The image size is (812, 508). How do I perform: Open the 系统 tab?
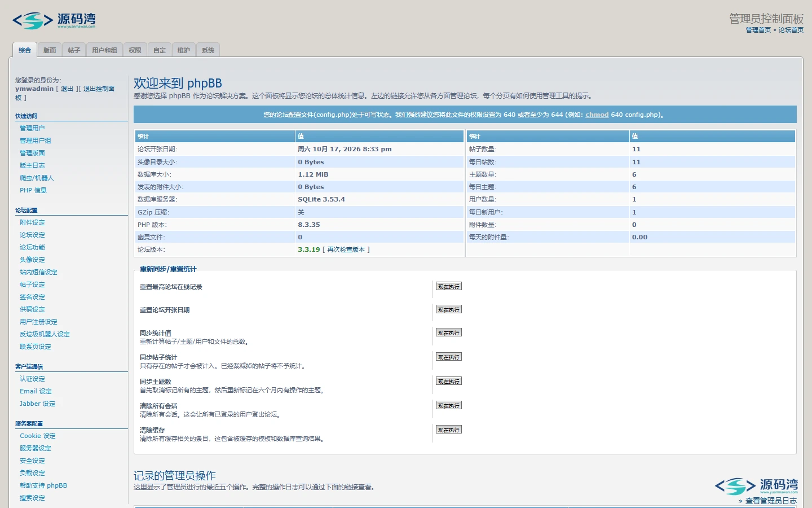click(x=208, y=50)
